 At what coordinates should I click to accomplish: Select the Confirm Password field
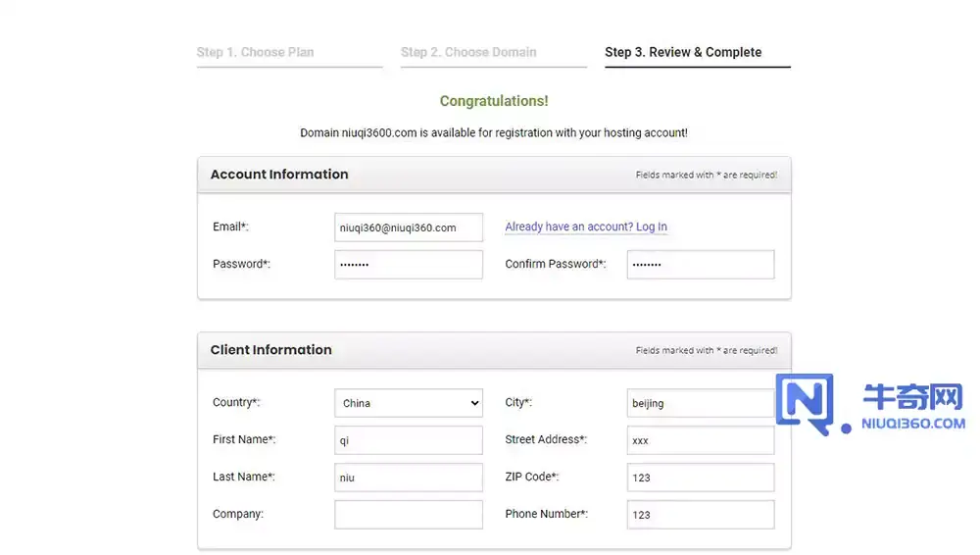[700, 265]
